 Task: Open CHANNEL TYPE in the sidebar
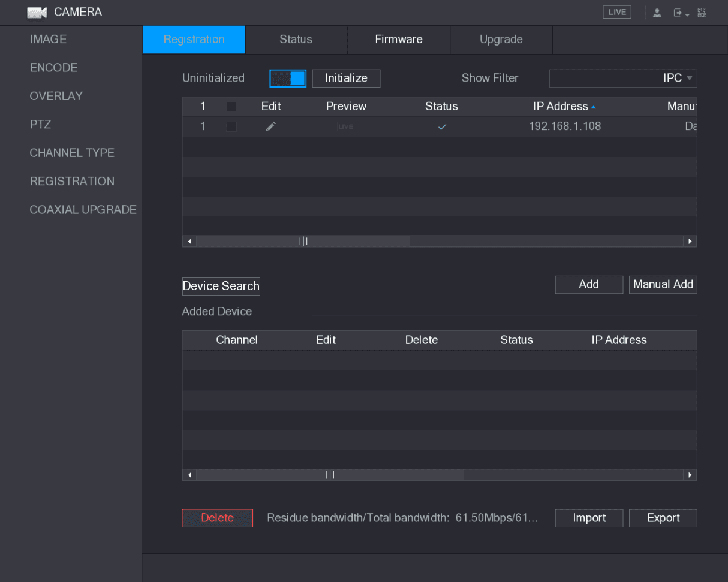coord(72,153)
